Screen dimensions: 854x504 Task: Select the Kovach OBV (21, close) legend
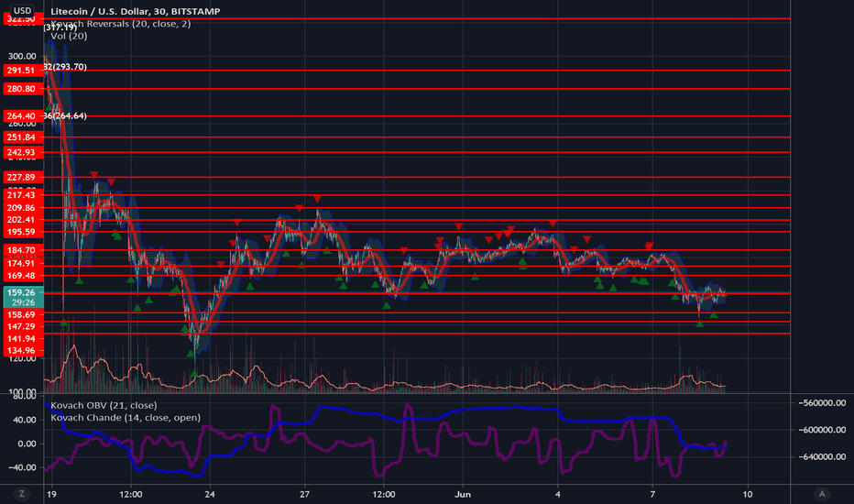click(x=104, y=405)
